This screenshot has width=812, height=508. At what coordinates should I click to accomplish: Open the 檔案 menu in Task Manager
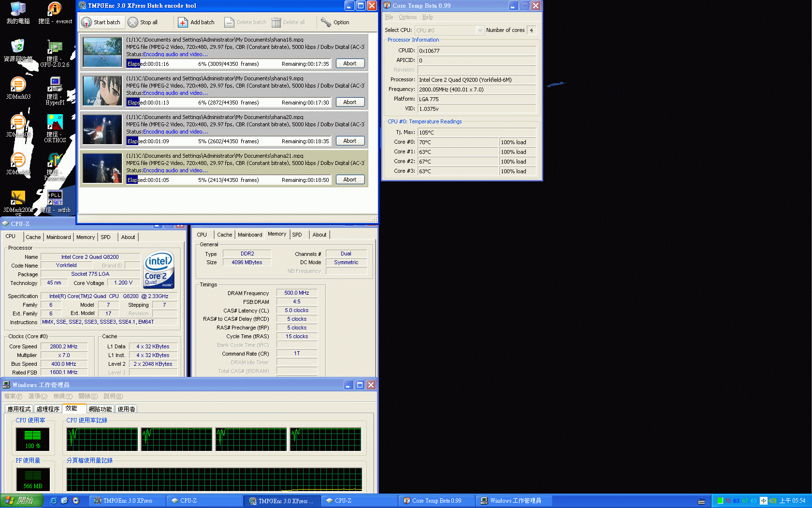13,396
